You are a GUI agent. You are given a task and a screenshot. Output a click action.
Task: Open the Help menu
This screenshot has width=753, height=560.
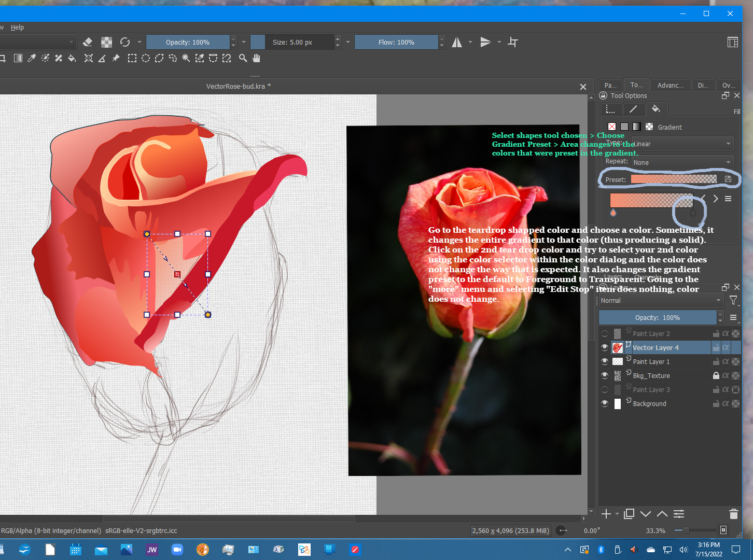(x=17, y=27)
